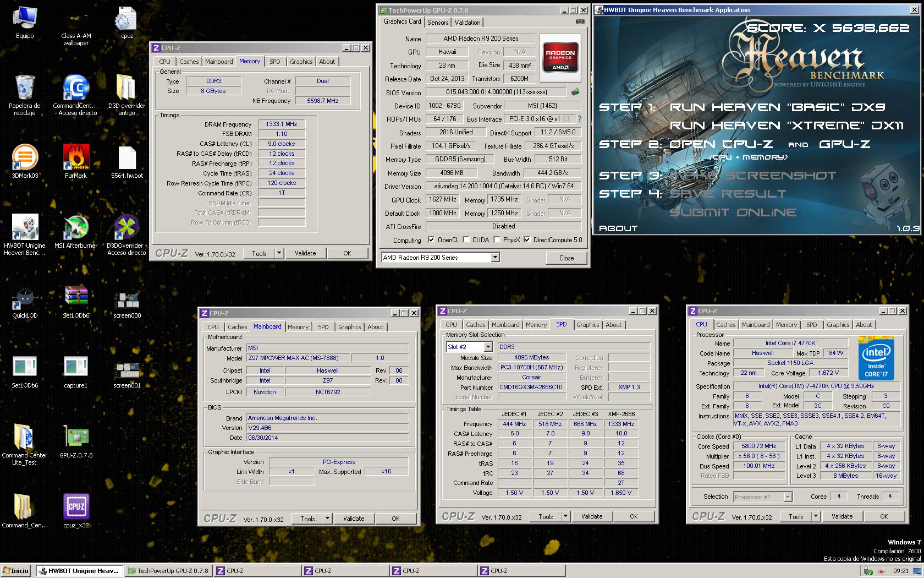Click GPU-Z BIOS save chip icon

pyautogui.click(x=575, y=92)
